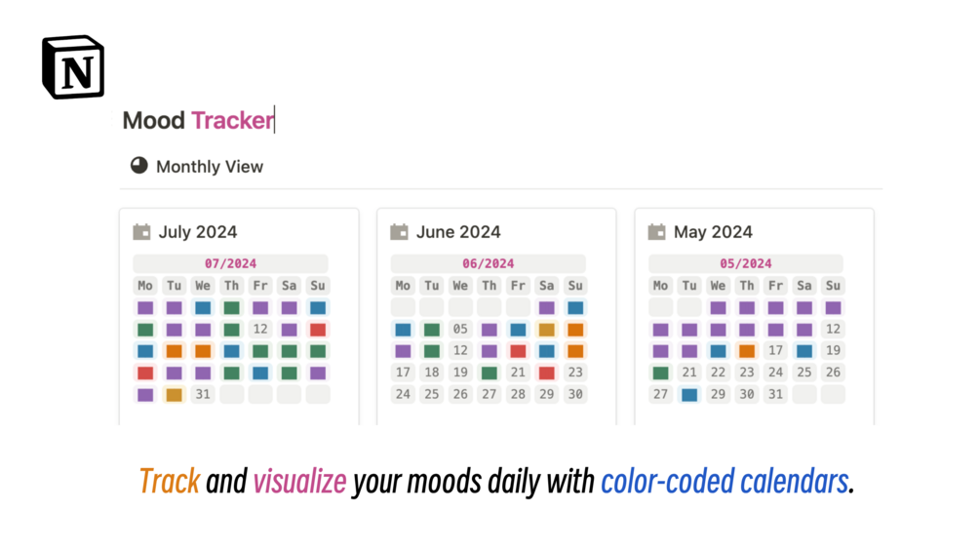The width and height of the screenshot is (980, 551).
Task: Click the June 2024 calendar icon
Action: point(399,231)
